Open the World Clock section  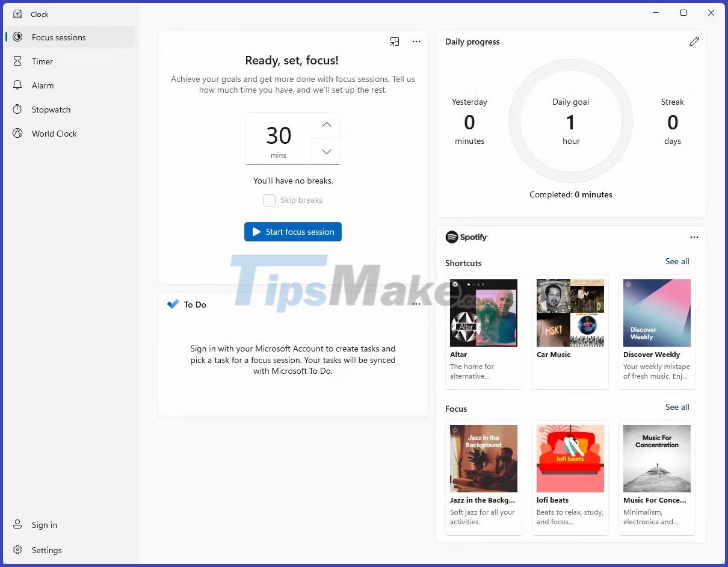tap(54, 133)
